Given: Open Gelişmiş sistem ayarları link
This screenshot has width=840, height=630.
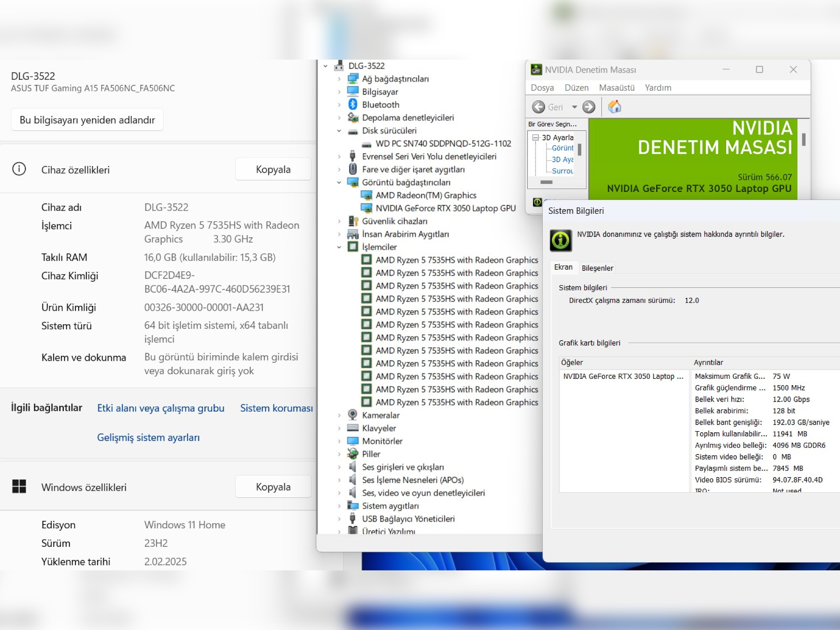Looking at the screenshot, I should [148, 438].
